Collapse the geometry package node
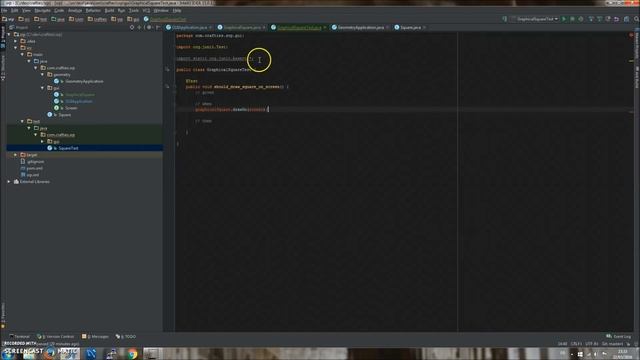This screenshot has width=640, height=360. tap(42, 75)
